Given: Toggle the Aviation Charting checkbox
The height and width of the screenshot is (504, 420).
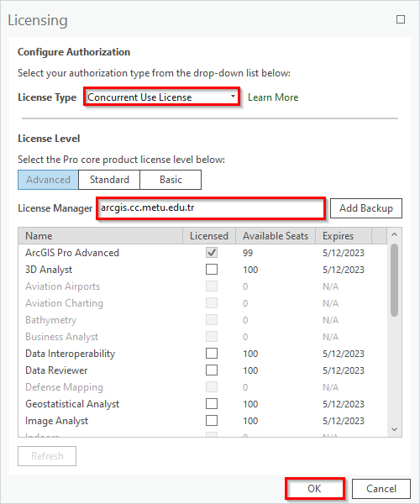Looking at the screenshot, I should tap(212, 302).
